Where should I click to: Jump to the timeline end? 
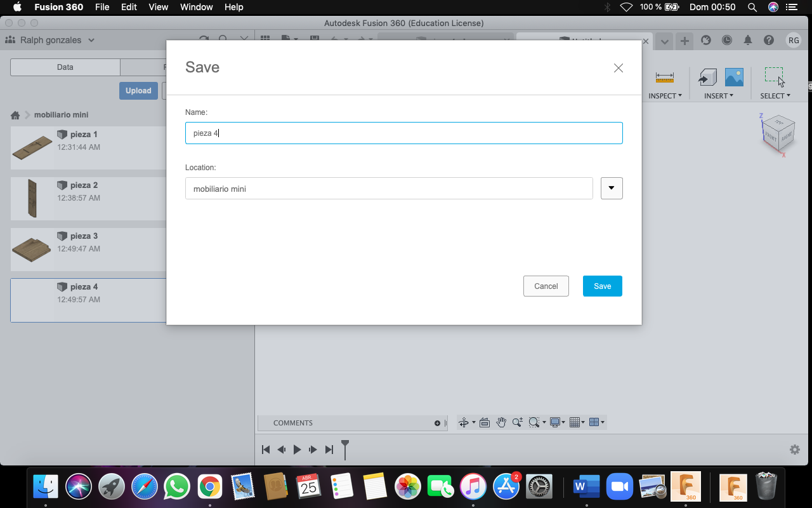click(x=329, y=450)
